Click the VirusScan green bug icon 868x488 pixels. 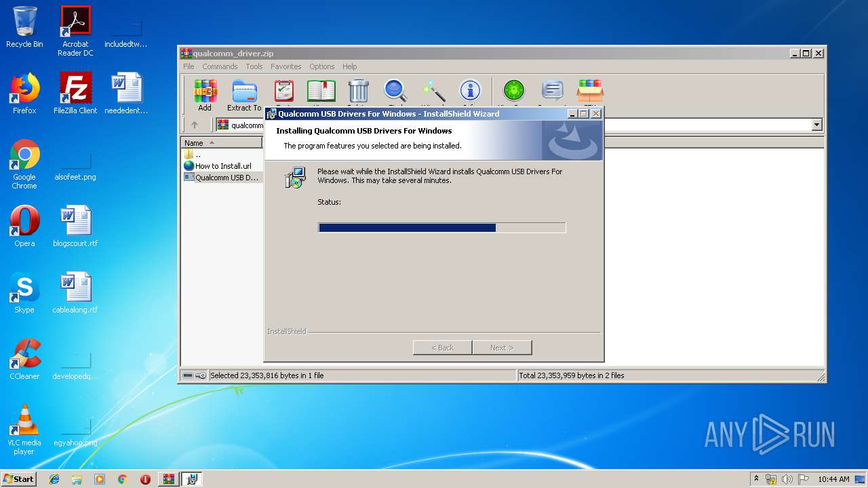513,91
